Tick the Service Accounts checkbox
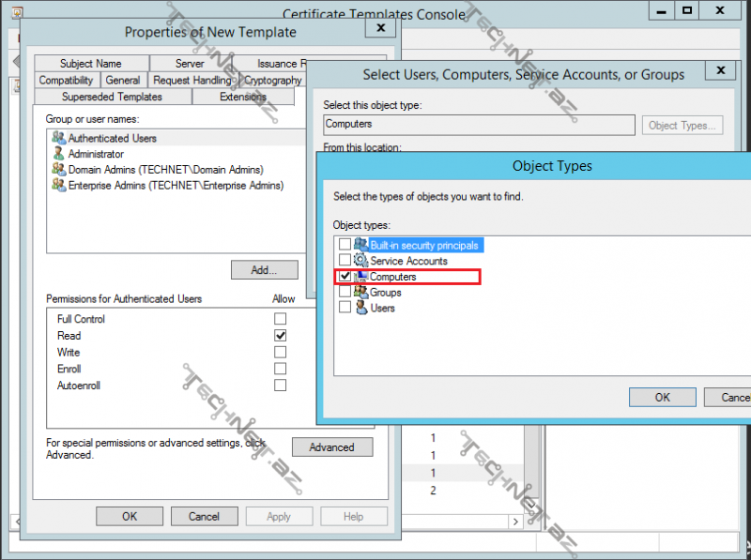 pyautogui.click(x=345, y=261)
